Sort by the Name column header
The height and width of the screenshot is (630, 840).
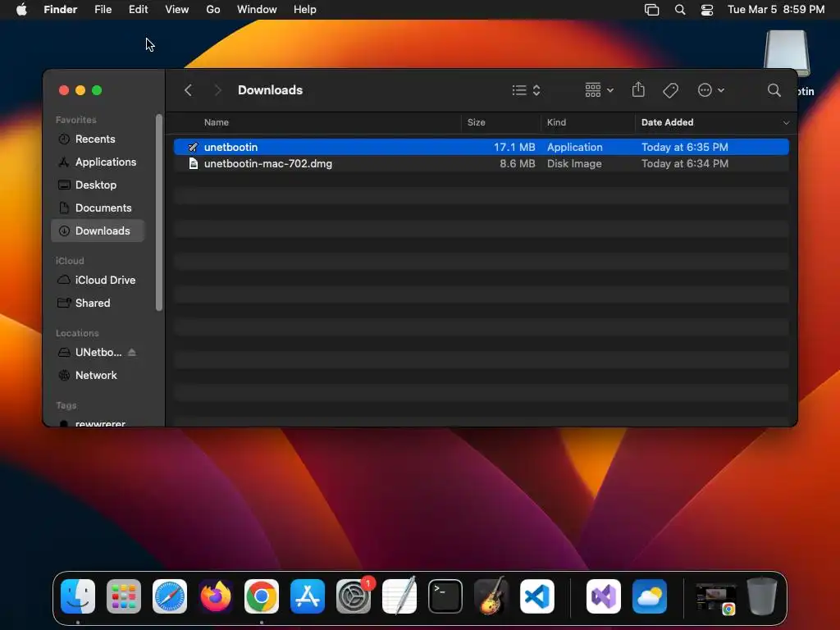[x=216, y=122]
